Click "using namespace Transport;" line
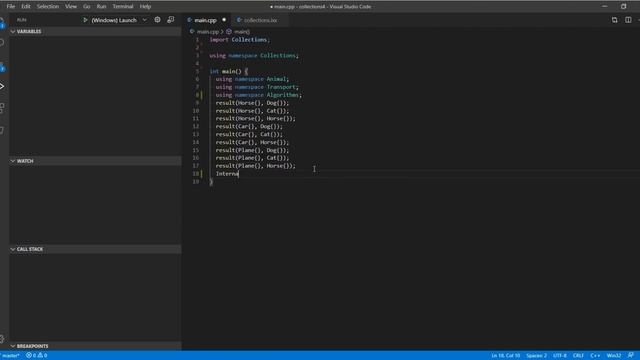The height and width of the screenshot is (360, 640). [257, 87]
